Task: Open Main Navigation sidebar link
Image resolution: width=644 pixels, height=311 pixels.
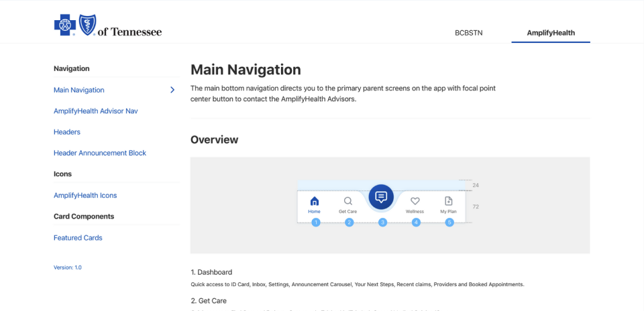Action: [x=79, y=90]
